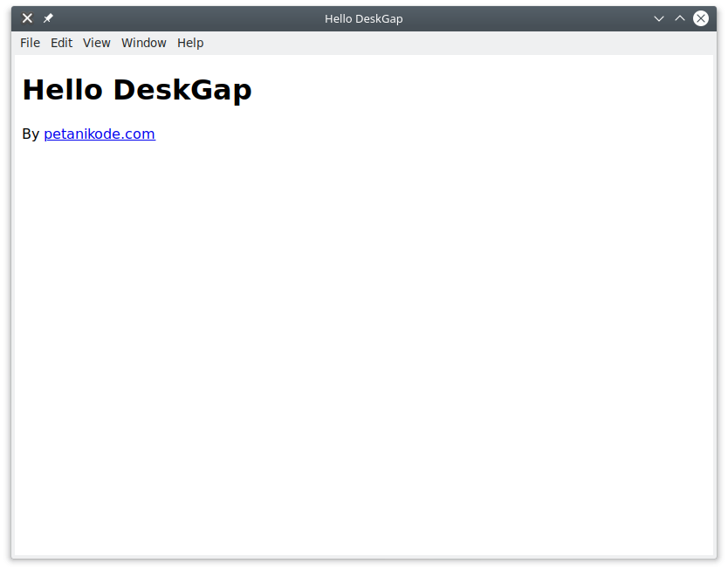Open the window shade via downward chevron
This screenshot has height=570, width=728.
pyautogui.click(x=658, y=18)
